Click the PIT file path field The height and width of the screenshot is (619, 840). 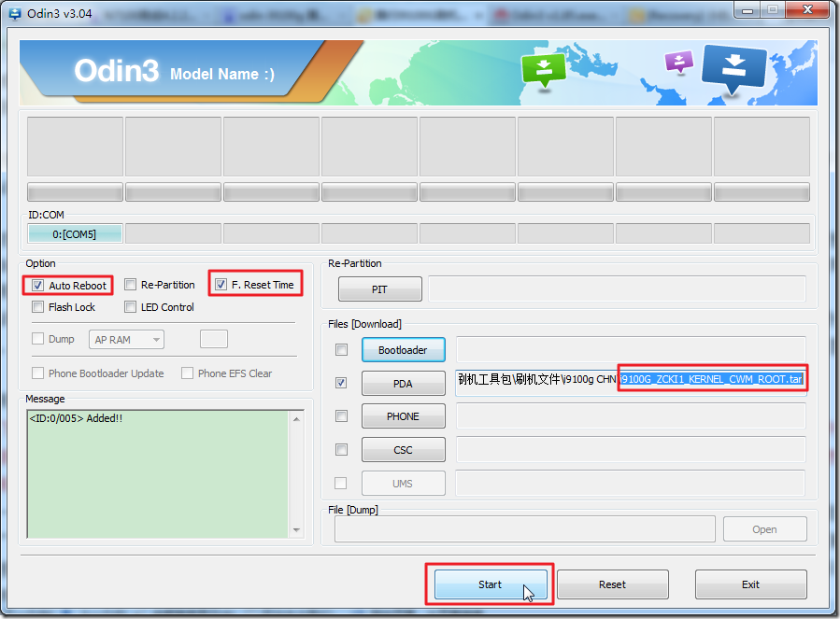point(617,289)
